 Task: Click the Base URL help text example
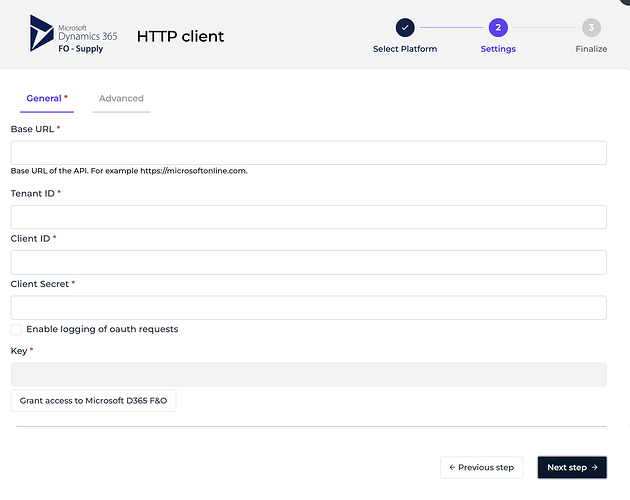coord(129,171)
